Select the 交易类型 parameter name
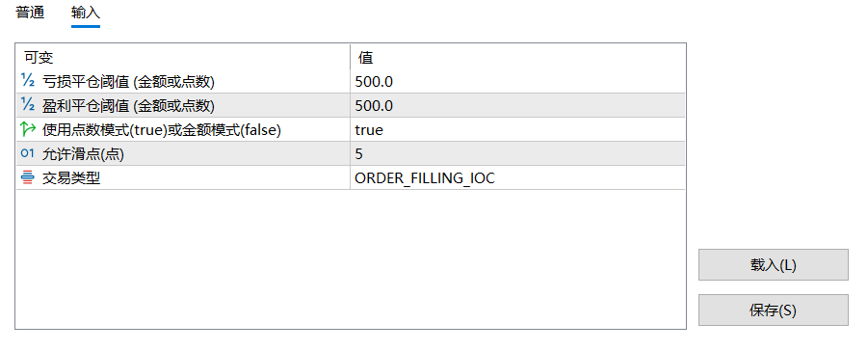Image resolution: width=868 pixels, height=351 pixels. coord(71,178)
